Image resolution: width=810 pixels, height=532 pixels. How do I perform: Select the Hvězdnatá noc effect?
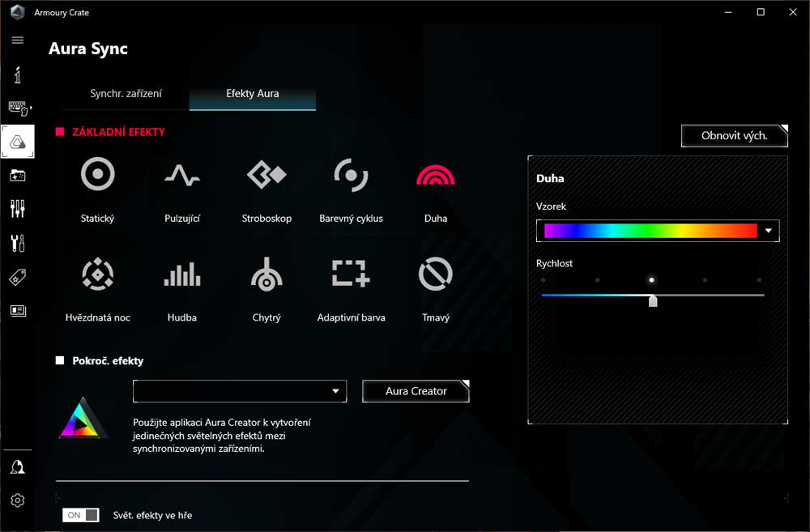click(x=98, y=289)
